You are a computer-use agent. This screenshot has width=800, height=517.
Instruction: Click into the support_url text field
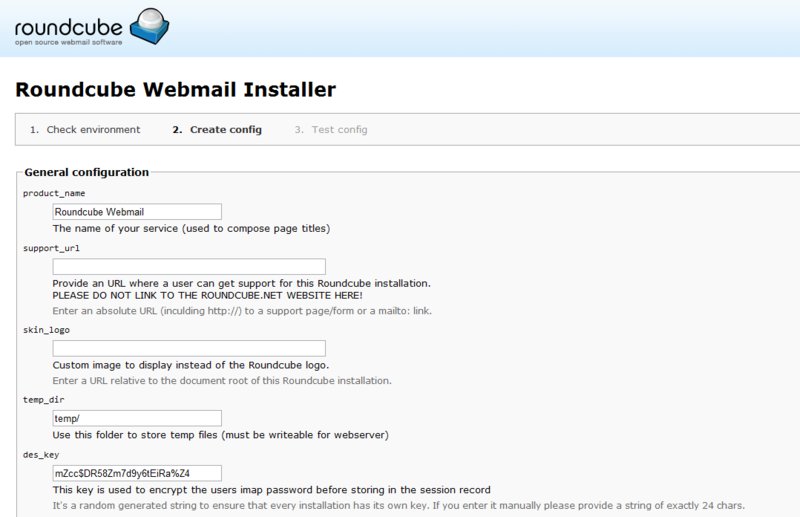click(x=189, y=266)
